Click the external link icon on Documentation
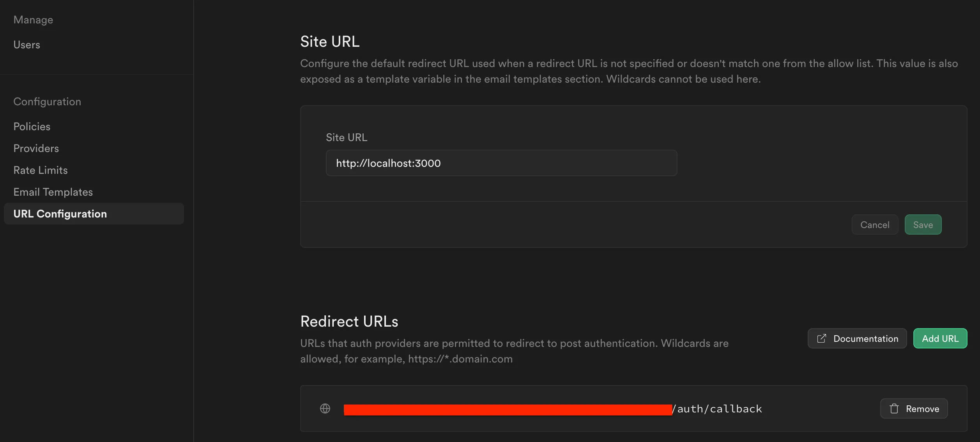Image resolution: width=980 pixels, height=442 pixels. [821, 338]
